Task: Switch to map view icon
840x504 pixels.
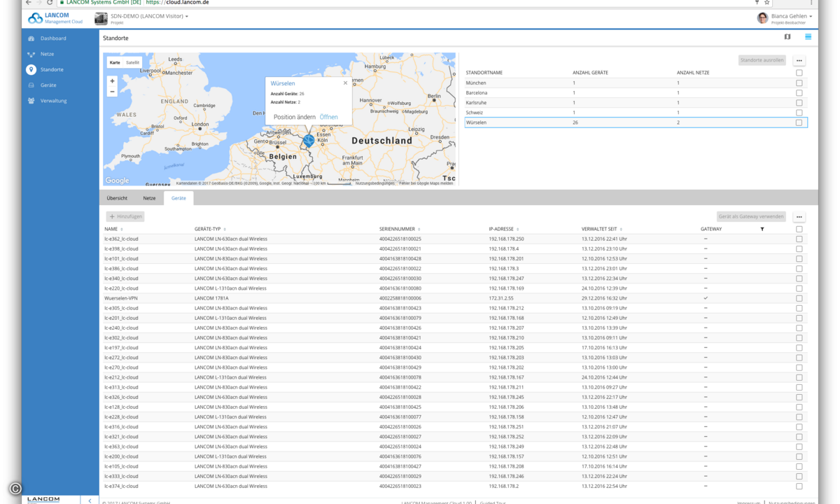Action: click(x=787, y=37)
